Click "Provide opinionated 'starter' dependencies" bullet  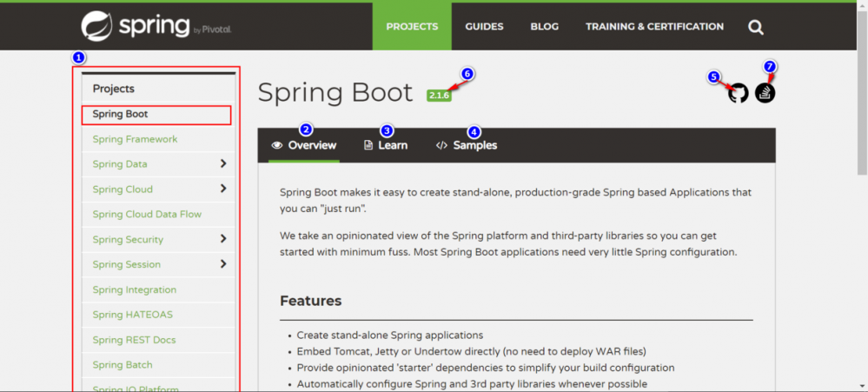pyautogui.click(x=486, y=368)
